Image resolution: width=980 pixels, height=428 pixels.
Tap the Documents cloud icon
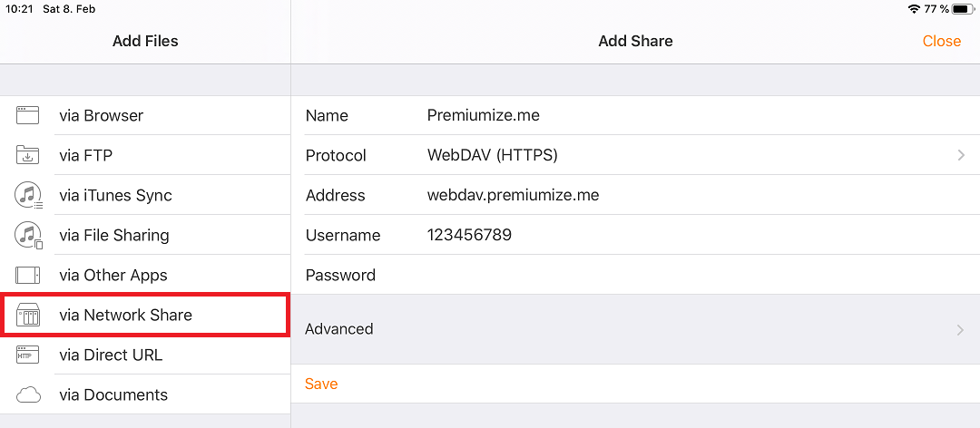[x=27, y=394]
